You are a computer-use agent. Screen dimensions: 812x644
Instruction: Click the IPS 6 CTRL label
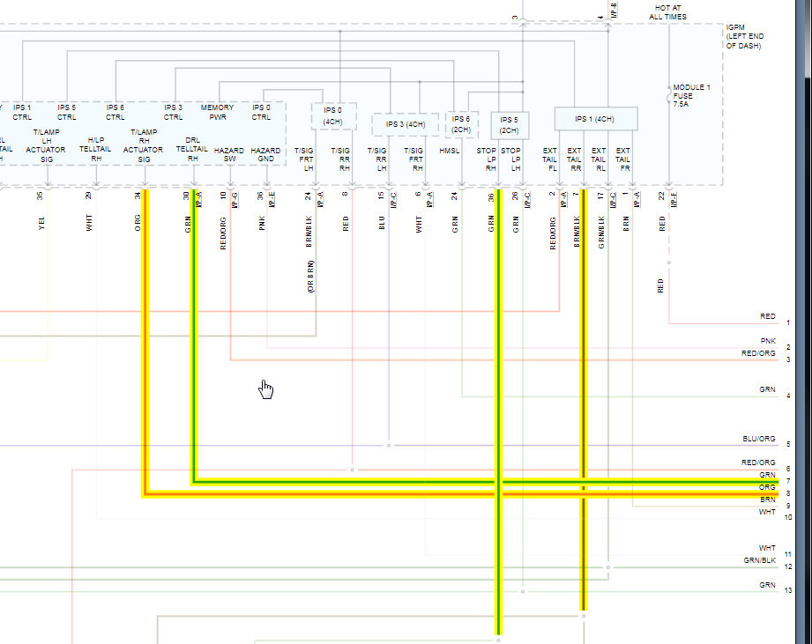click(x=115, y=112)
